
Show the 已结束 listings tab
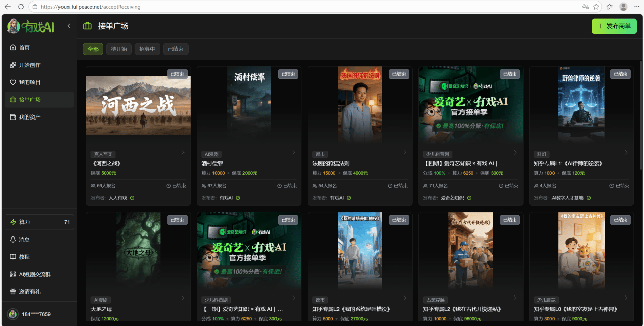pos(176,49)
